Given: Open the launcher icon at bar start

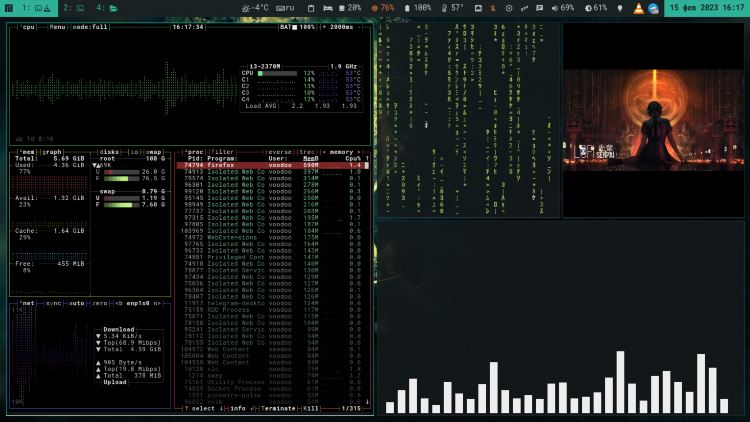Looking at the screenshot, I should point(9,8).
